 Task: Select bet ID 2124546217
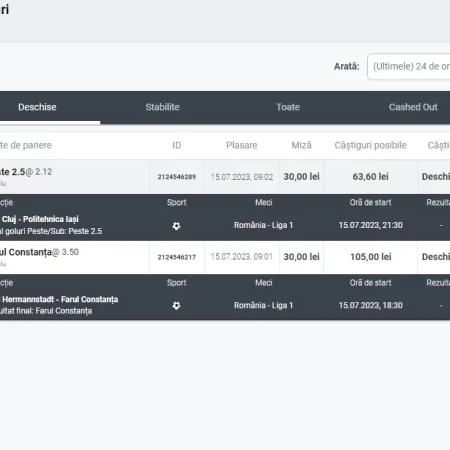click(x=177, y=257)
